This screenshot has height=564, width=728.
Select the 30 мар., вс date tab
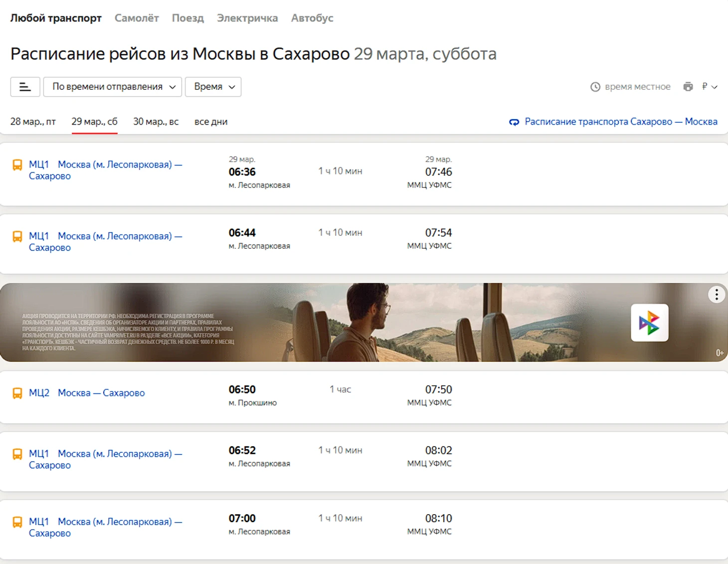[156, 122]
